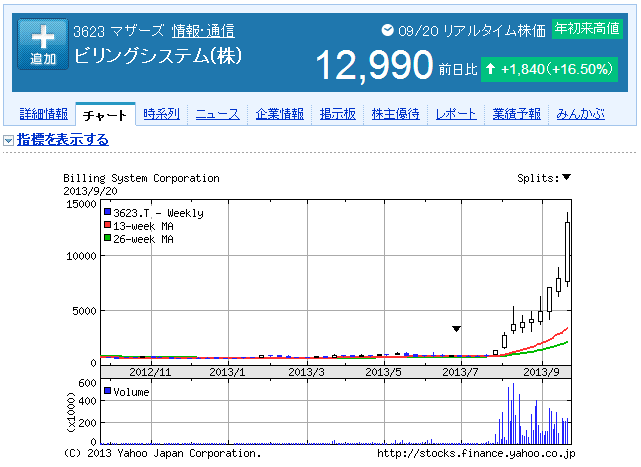This screenshot has width=641, height=467.
Task: Click the 5000 price axis label
Action: tap(85, 311)
